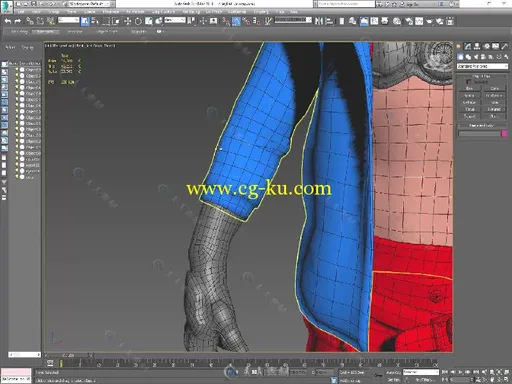512x384 pixels.
Task: Open the Standard Primitives dropdown
Action: (x=482, y=66)
